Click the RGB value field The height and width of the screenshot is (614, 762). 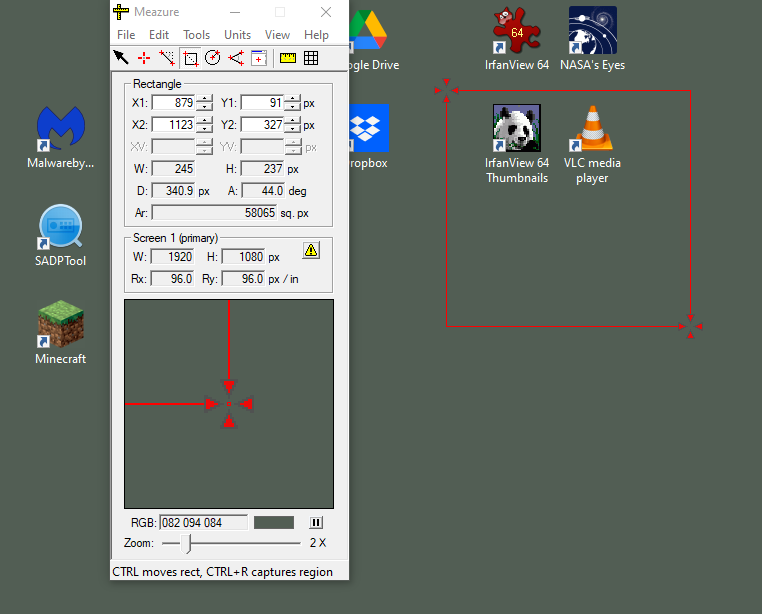click(204, 523)
